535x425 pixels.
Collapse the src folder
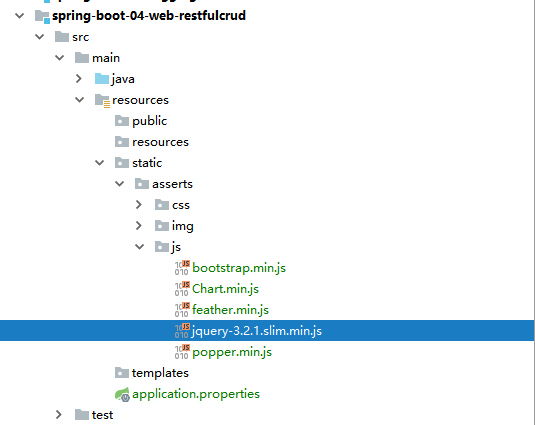[40, 37]
